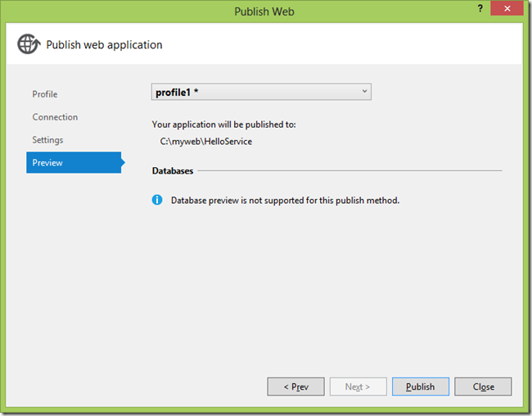532x416 pixels.
Task: Go to the Connection step
Action: click(55, 117)
